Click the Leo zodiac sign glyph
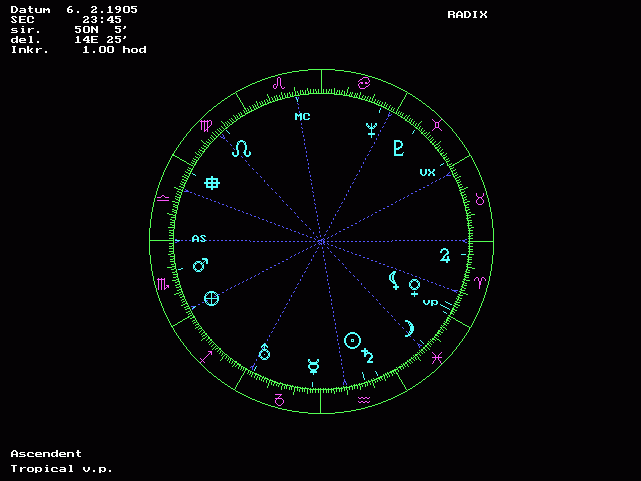The image size is (641, 481). pos(279,83)
